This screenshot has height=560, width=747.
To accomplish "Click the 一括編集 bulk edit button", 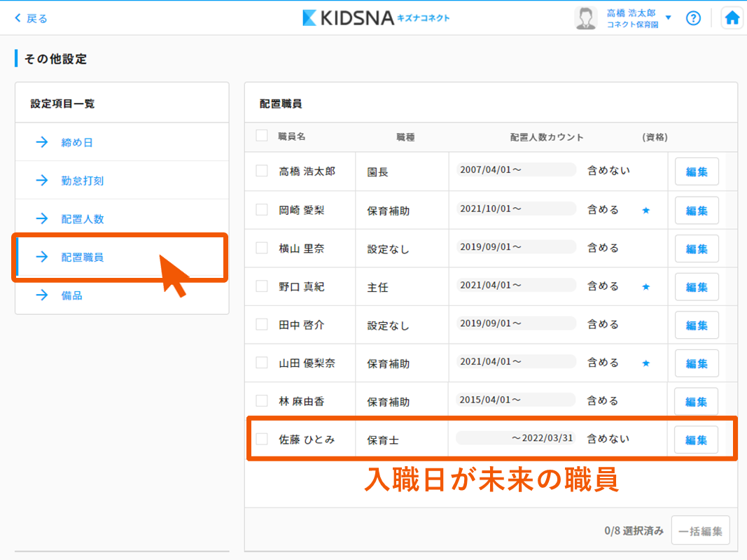I will [x=700, y=531].
